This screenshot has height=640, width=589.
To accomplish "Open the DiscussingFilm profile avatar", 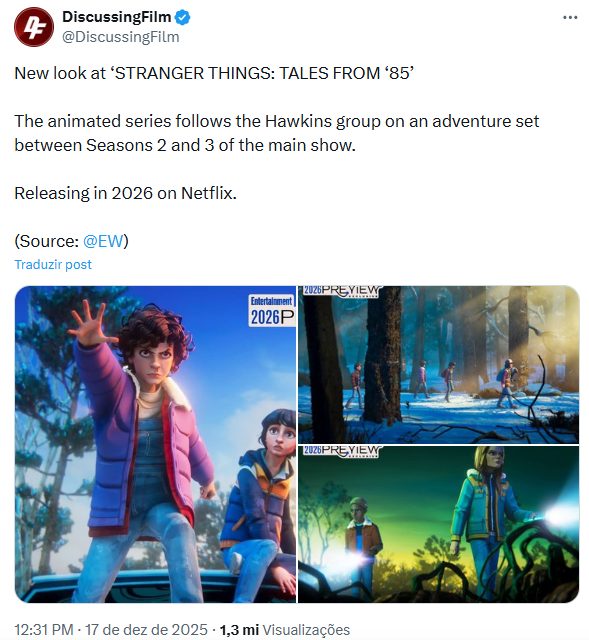I will point(34,27).
